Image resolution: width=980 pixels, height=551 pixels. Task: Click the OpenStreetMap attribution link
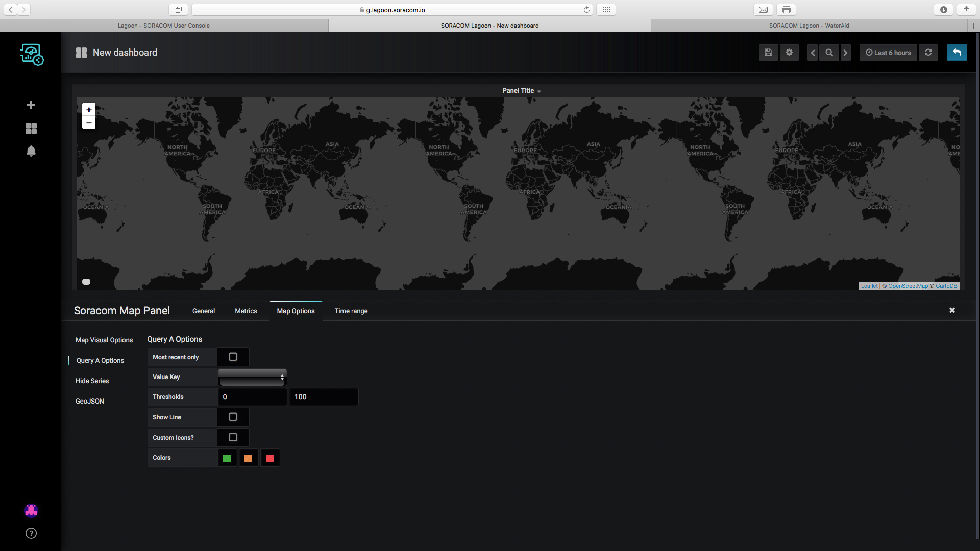[908, 286]
